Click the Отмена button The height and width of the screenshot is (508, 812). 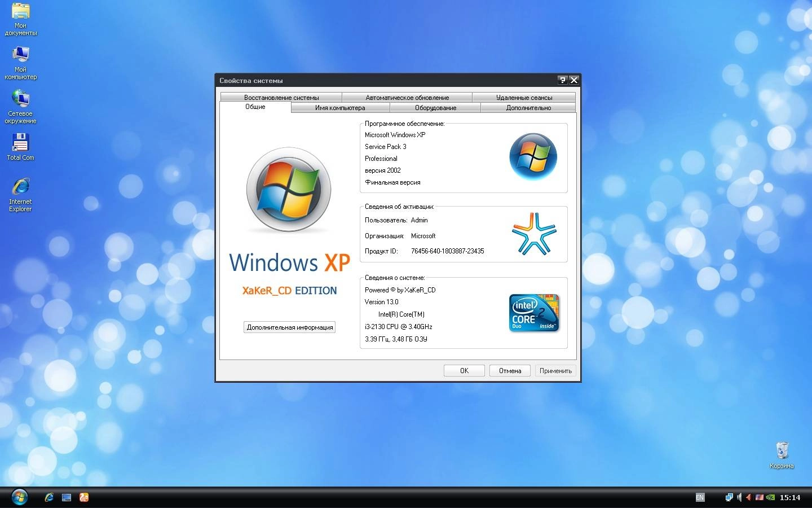[x=510, y=371]
